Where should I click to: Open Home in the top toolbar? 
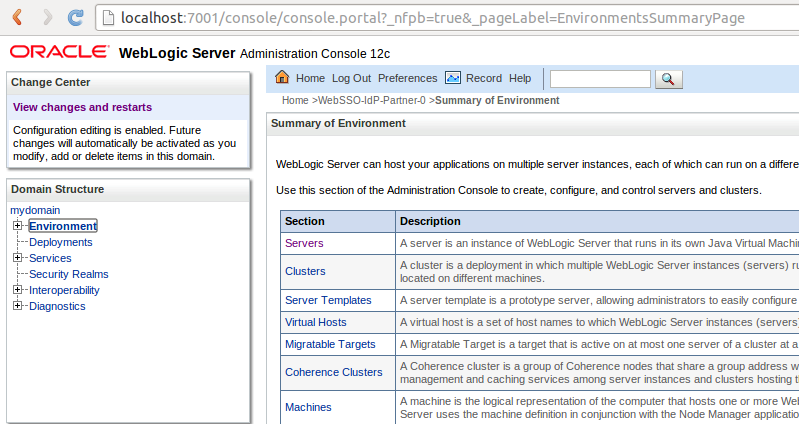[x=310, y=78]
